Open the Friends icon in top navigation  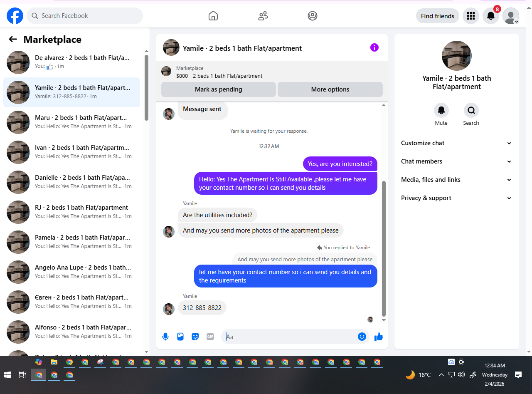(x=263, y=16)
